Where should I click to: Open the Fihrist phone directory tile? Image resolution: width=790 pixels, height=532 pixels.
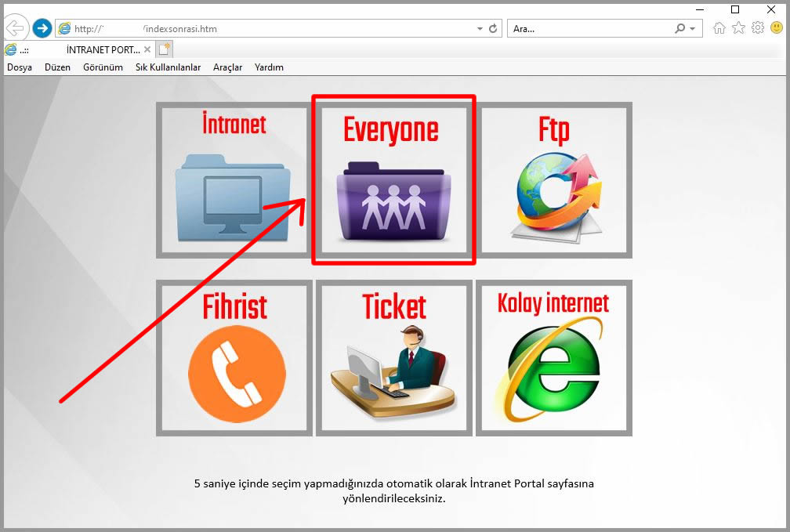(235, 358)
